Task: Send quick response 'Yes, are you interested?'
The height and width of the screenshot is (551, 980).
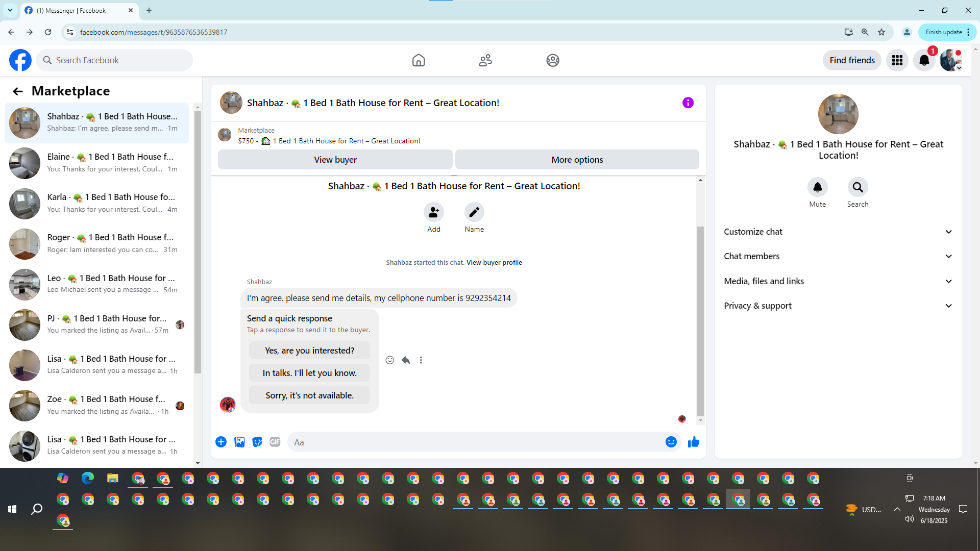Action: click(309, 350)
